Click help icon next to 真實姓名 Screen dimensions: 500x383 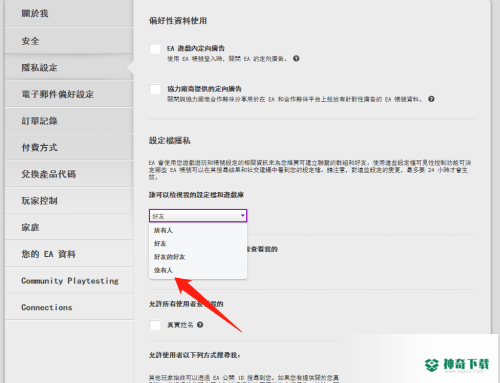point(200,325)
